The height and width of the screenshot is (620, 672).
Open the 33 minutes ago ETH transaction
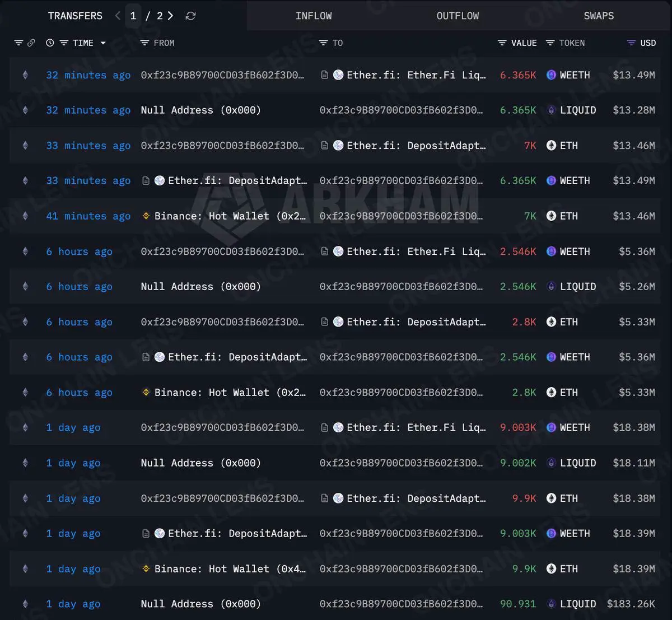[88, 146]
